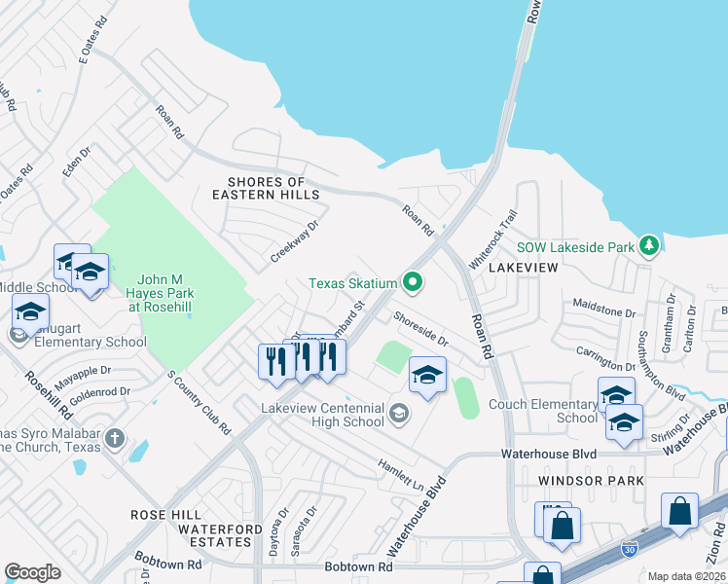The width and height of the screenshot is (728, 584).
Task: Click the Map data ©2026 attribution
Action: coord(687,577)
